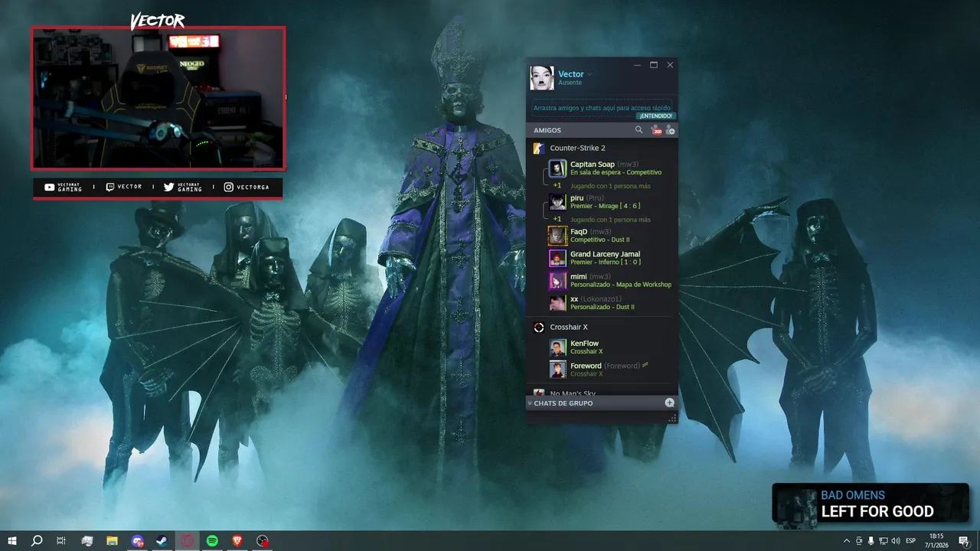Image resolution: width=980 pixels, height=551 pixels.
Task: Click the Crosshair X app icon
Action: pos(539,328)
